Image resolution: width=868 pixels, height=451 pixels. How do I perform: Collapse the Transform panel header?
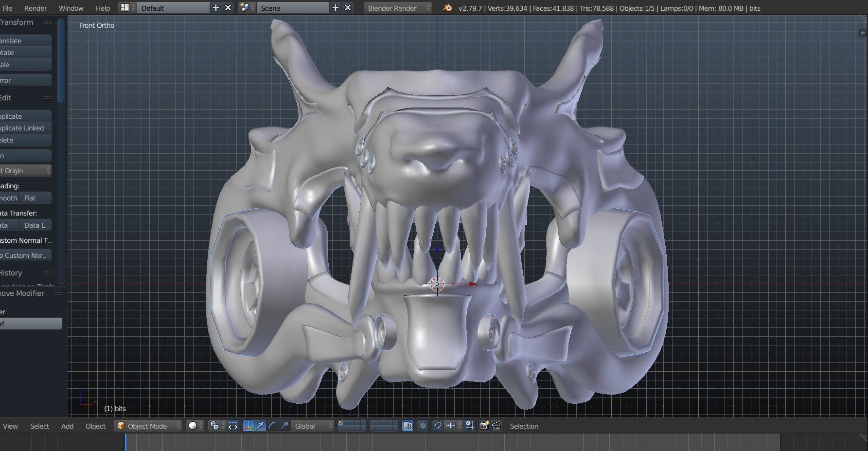coord(26,22)
